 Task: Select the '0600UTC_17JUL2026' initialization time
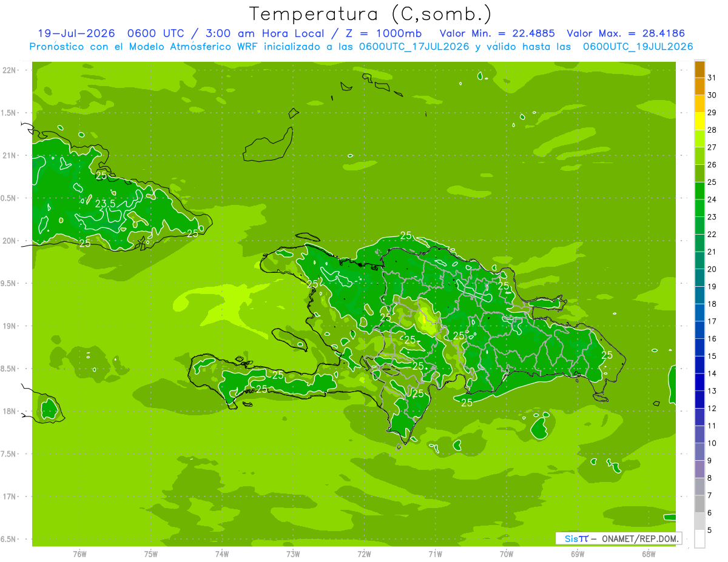pos(414,47)
